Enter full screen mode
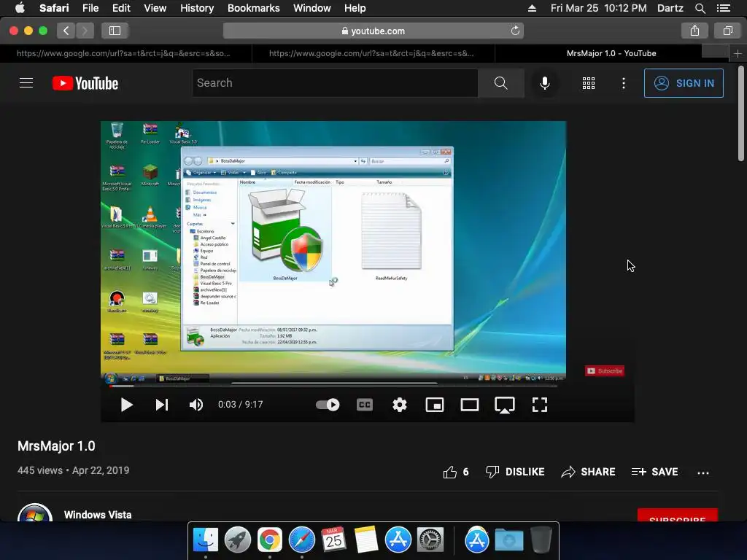The image size is (747, 560). pos(540,405)
